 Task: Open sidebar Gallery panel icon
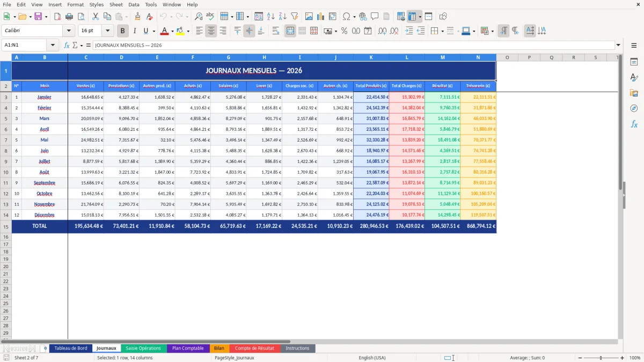[x=634, y=93]
